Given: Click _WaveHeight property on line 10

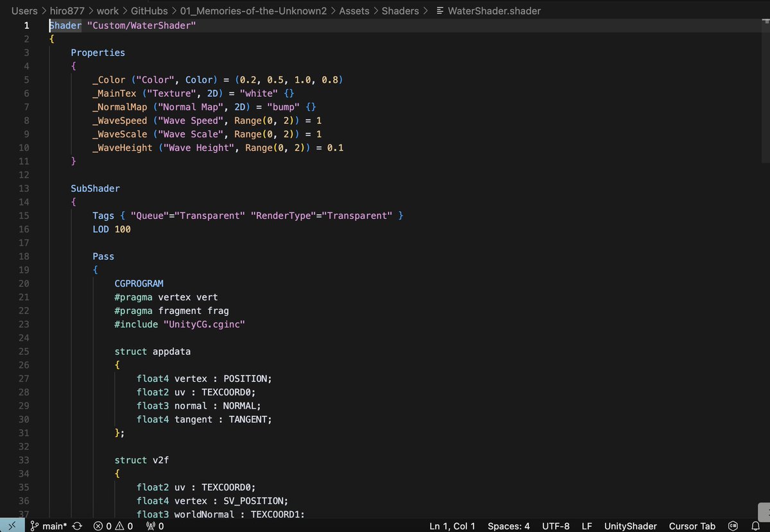Looking at the screenshot, I should 123,148.
